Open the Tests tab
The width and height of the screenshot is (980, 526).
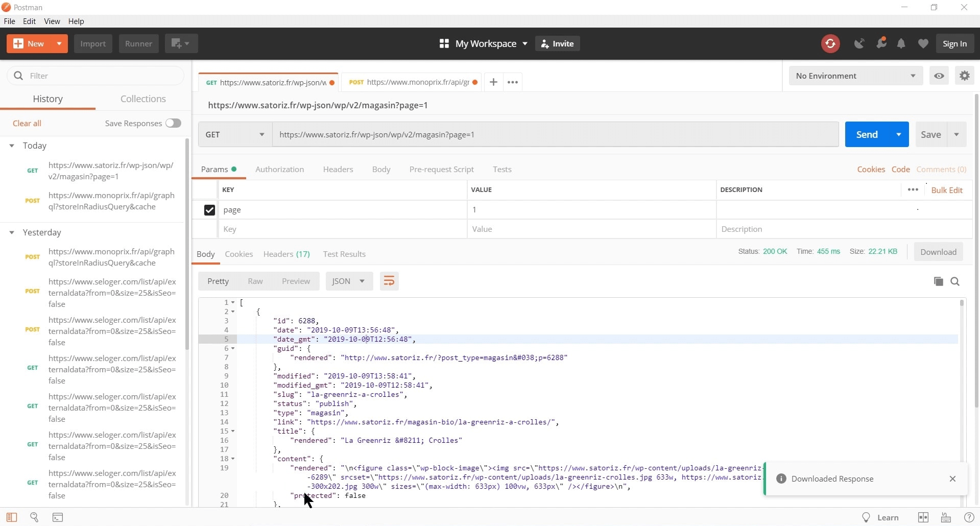[x=502, y=170]
